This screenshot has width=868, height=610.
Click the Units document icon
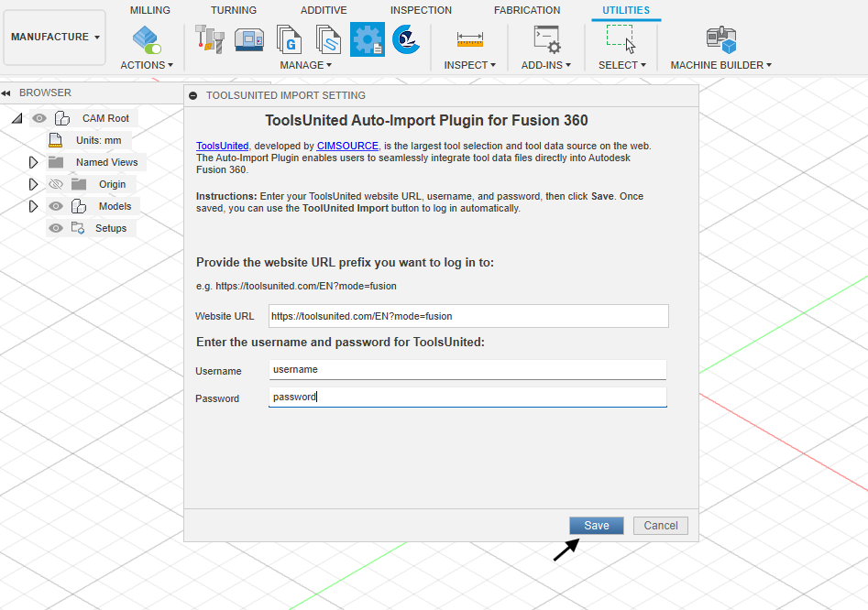coord(55,140)
